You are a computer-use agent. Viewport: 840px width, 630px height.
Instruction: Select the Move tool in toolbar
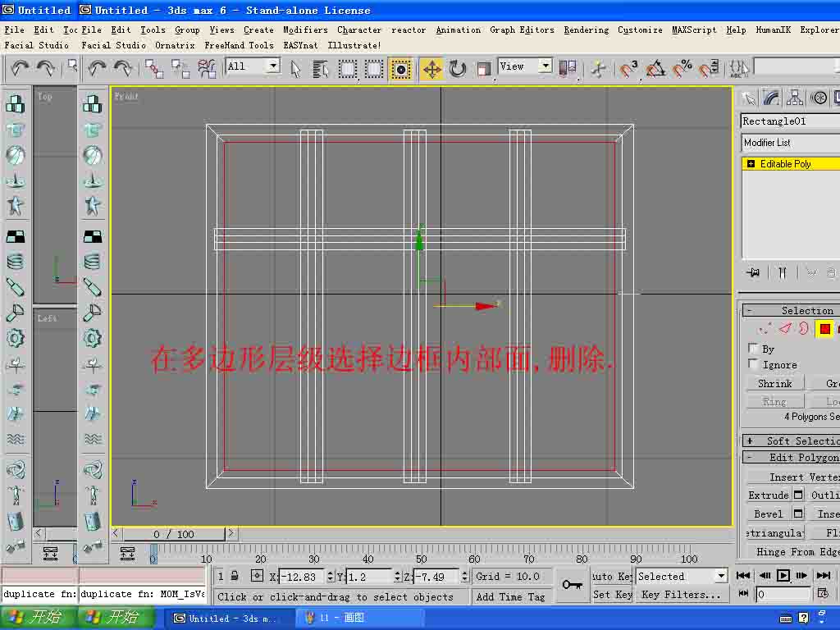(431, 69)
